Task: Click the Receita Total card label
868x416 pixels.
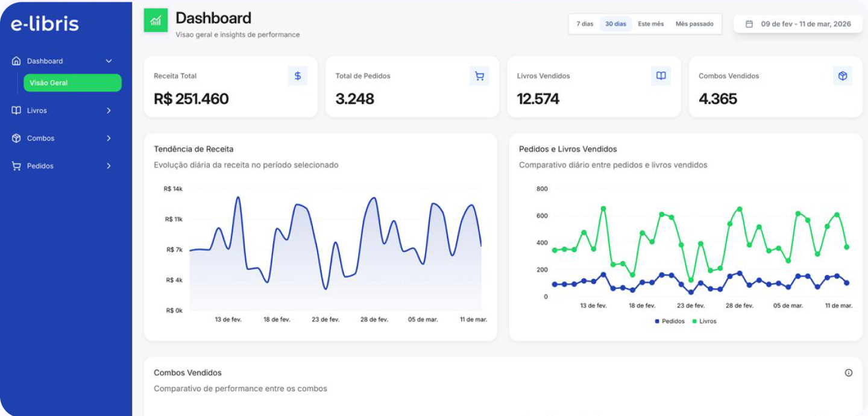Action: (175, 76)
